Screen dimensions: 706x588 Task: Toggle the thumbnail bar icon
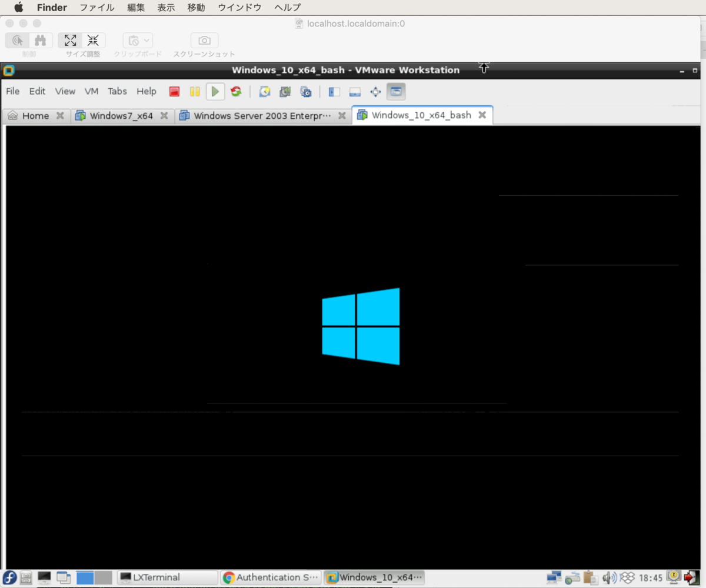(355, 92)
